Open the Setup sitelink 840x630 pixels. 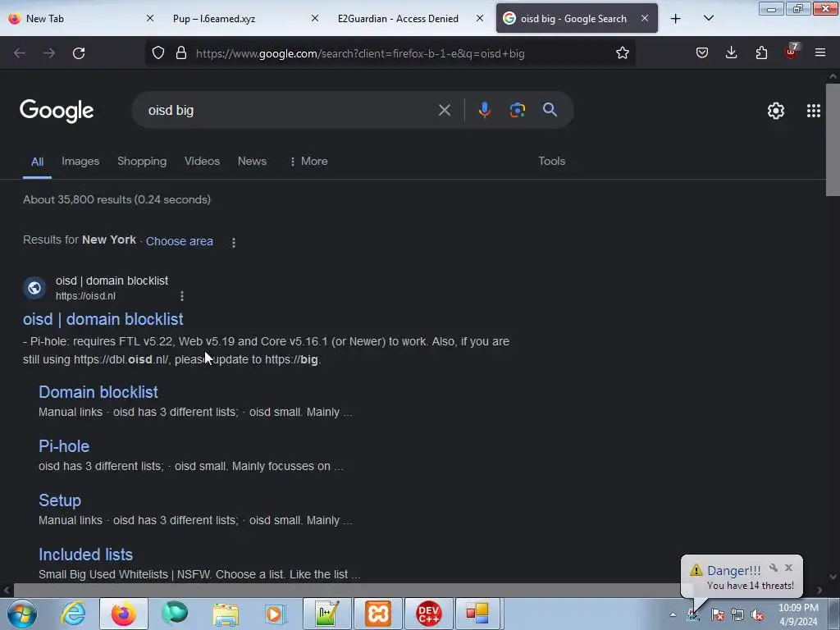pos(59,500)
